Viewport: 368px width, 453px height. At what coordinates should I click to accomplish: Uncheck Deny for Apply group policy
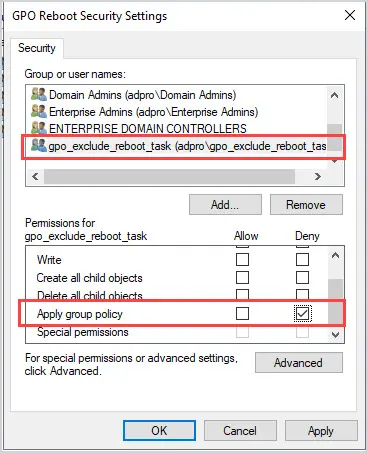point(302,313)
